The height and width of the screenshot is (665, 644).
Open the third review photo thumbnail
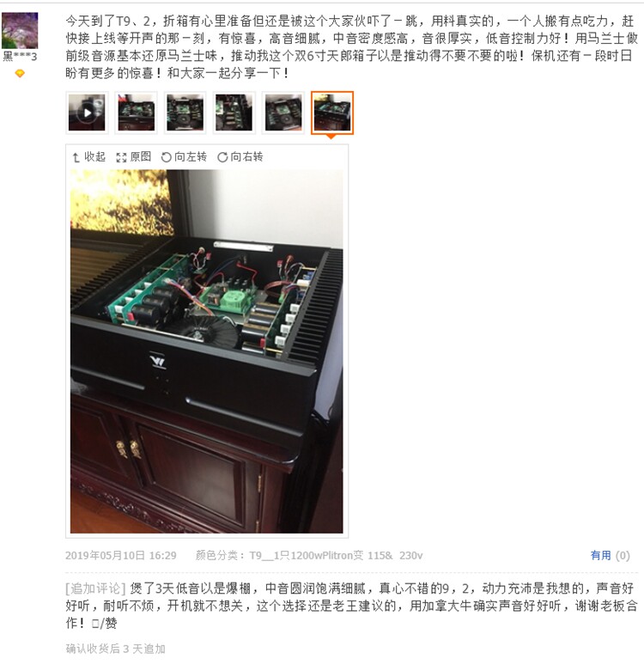(x=185, y=113)
